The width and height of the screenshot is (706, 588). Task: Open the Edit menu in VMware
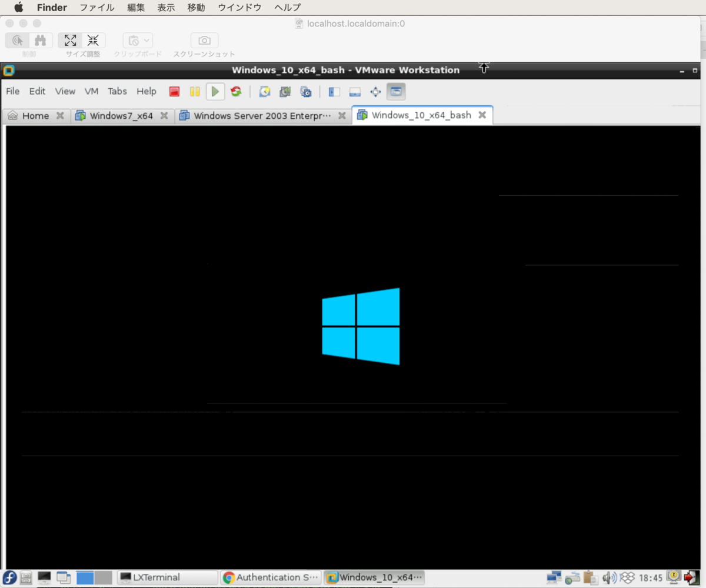click(x=37, y=91)
